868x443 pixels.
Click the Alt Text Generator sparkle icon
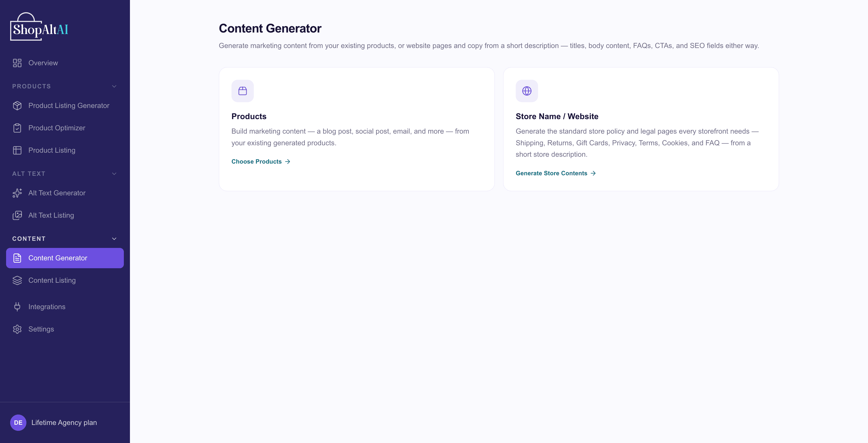coord(17,193)
